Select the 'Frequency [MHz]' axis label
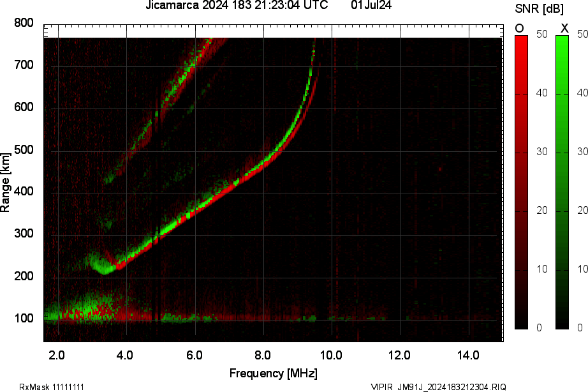Image resolution: width=588 pixels, height=392 pixels. point(273,373)
